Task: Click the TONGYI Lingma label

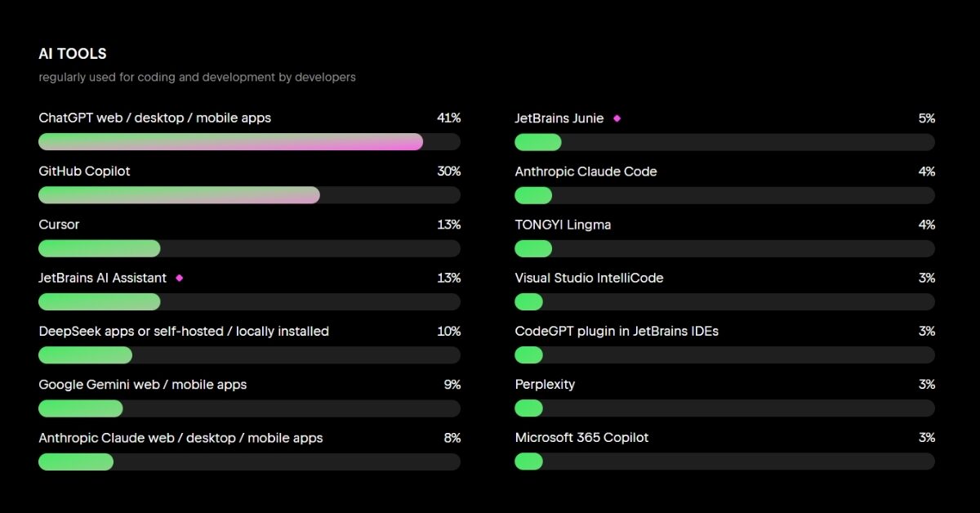Action: click(563, 225)
